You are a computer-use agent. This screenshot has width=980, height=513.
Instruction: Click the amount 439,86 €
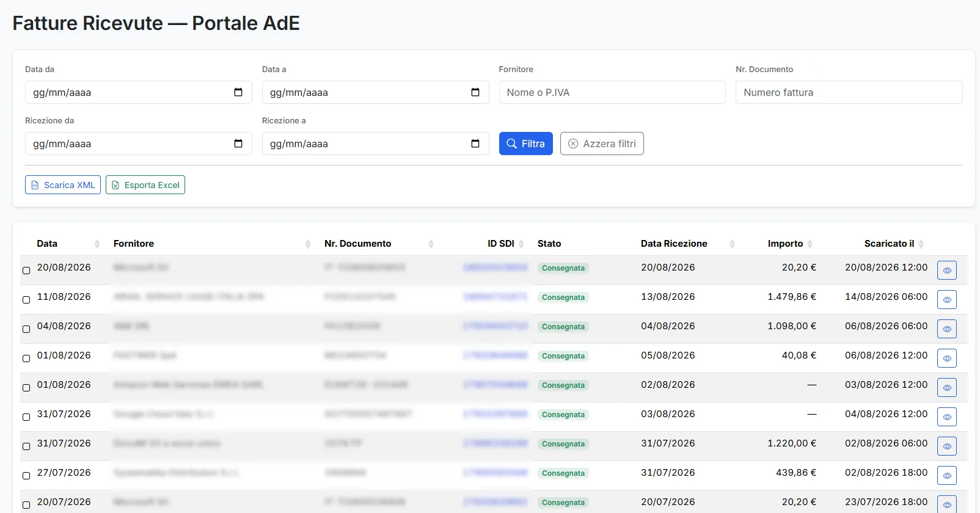796,473
